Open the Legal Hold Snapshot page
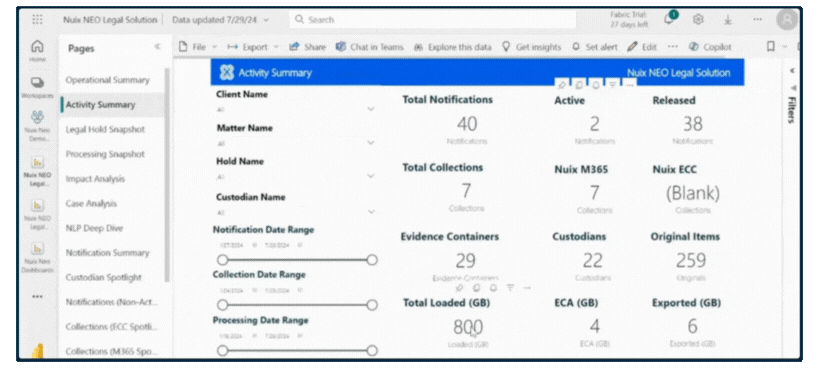The width and height of the screenshot is (819, 368). [x=106, y=129]
